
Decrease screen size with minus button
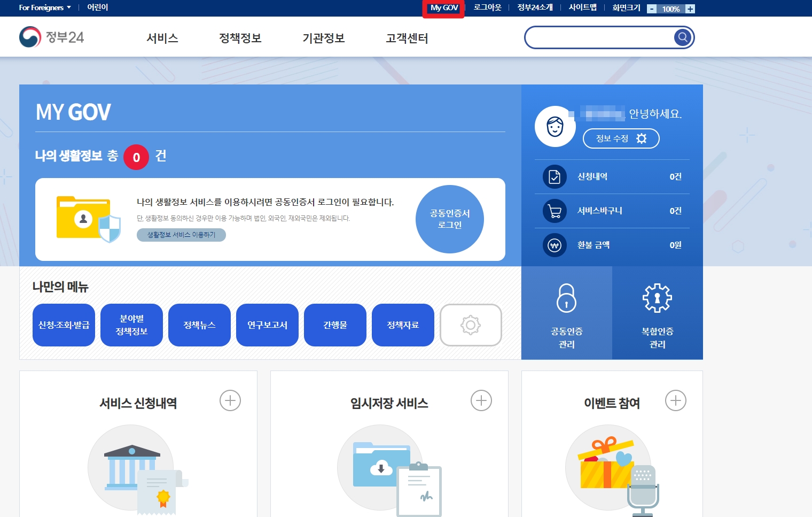coord(652,9)
